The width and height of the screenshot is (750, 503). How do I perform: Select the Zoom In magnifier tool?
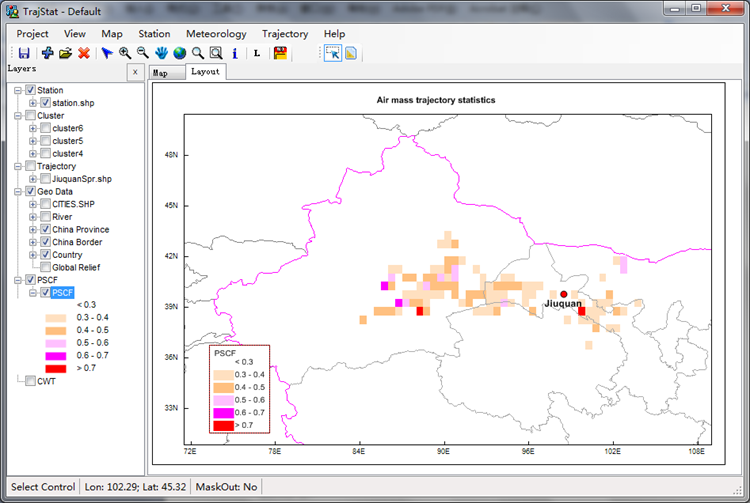125,53
